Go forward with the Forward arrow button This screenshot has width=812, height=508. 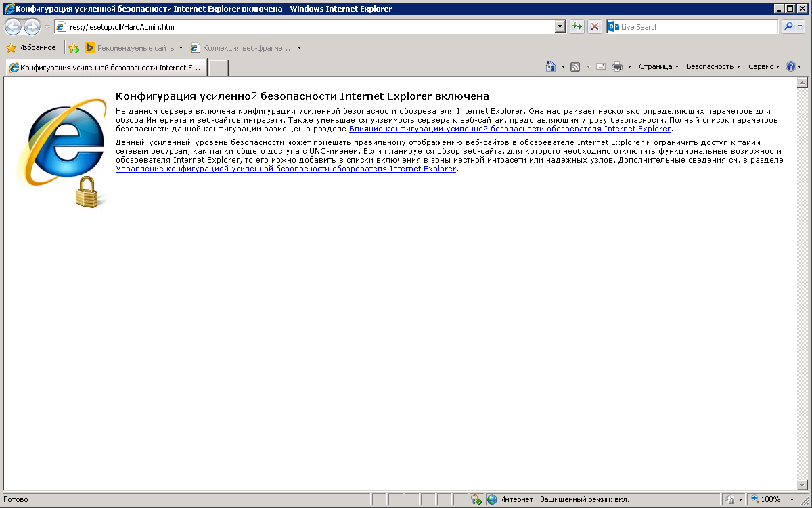tap(32, 27)
